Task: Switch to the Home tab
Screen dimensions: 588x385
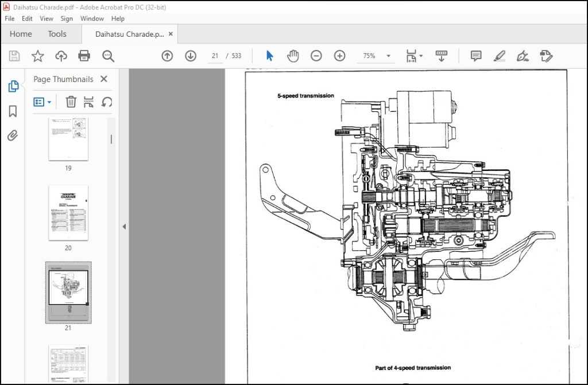Action: pyautogui.click(x=21, y=34)
